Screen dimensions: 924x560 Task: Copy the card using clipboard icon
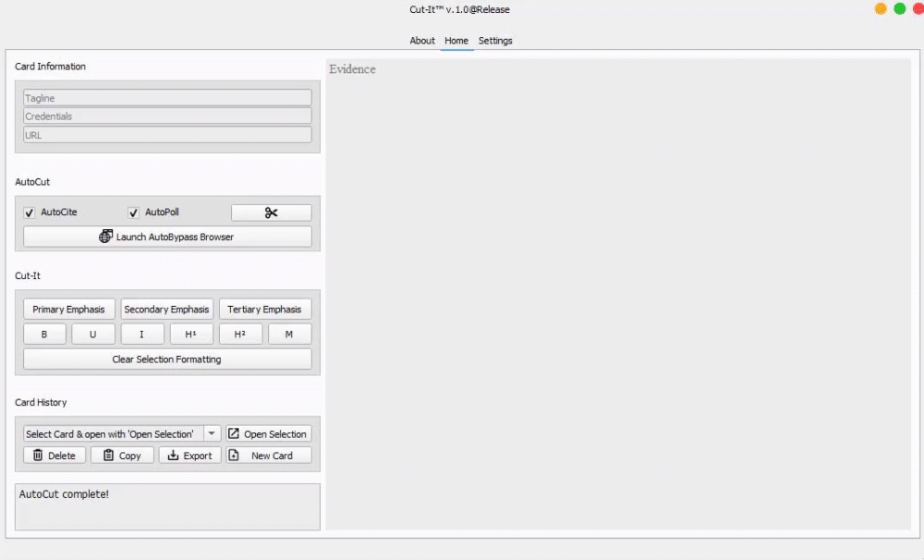tap(122, 456)
